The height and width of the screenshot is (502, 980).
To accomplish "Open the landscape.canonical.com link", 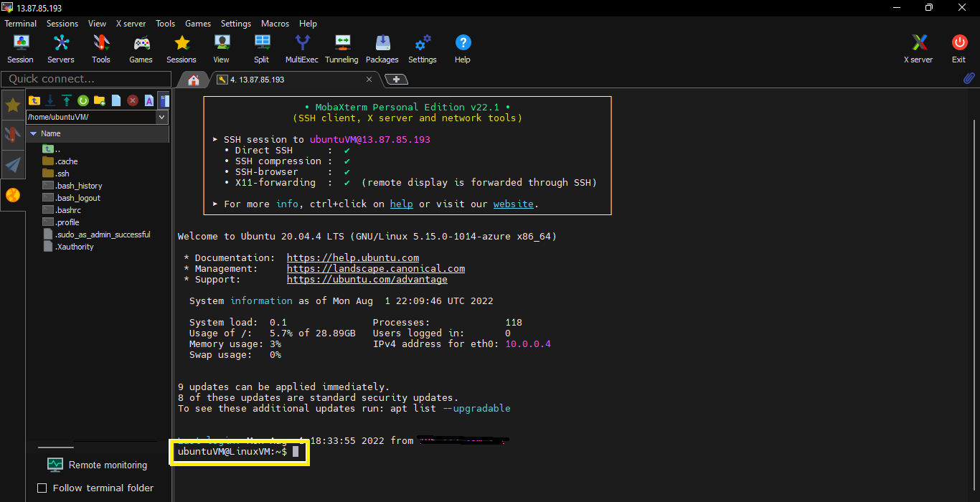I will click(x=376, y=268).
